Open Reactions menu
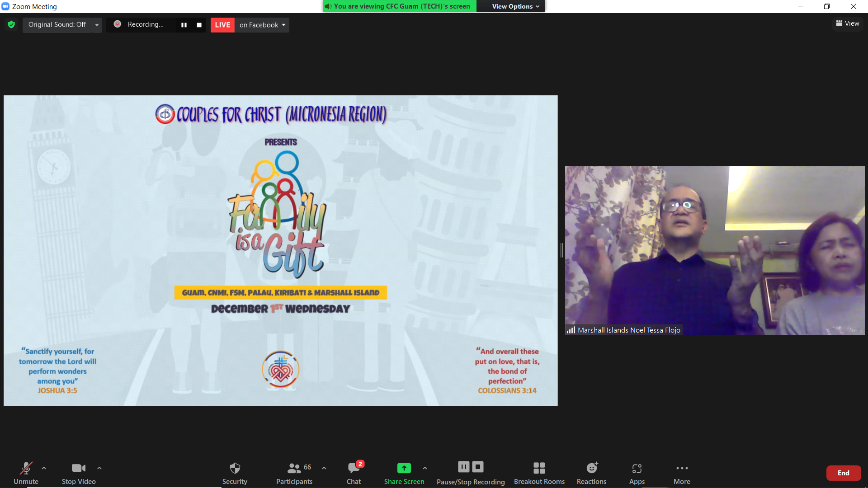868x488 pixels. 591,473
